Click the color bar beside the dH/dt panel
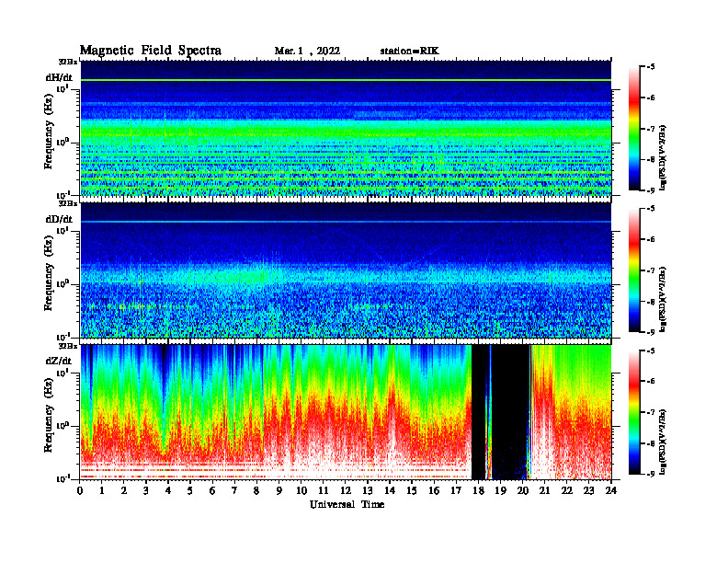The image size is (728, 563). [634, 129]
